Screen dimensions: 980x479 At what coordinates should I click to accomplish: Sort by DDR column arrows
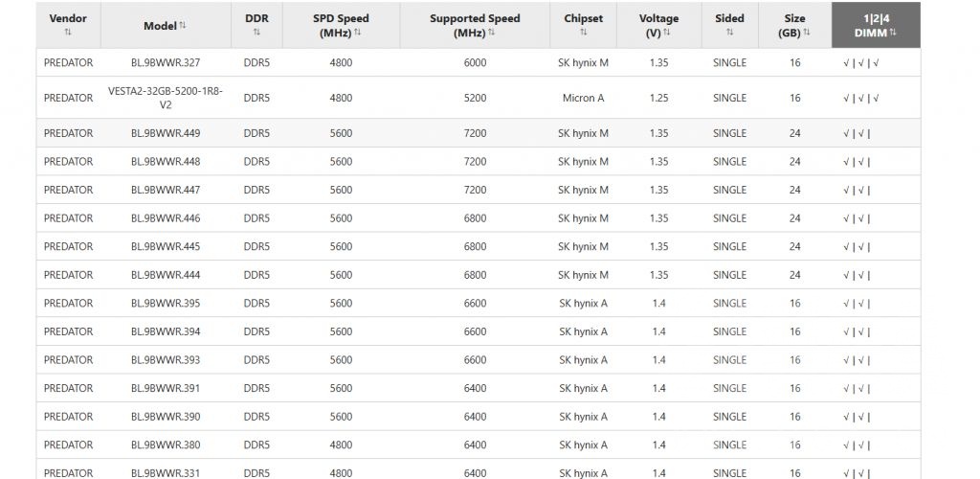(256, 33)
